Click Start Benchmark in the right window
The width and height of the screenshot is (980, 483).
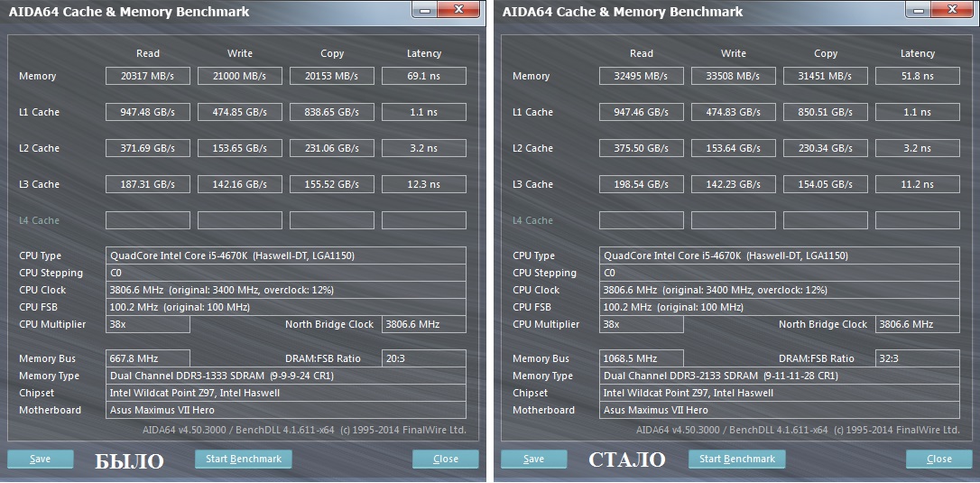[x=737, y=459]
